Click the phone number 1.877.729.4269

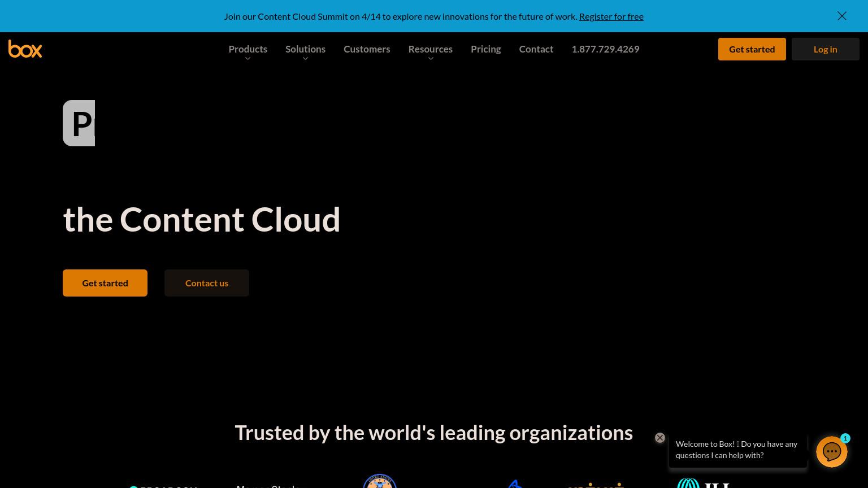pyautogui.click(x=605, y=49)
